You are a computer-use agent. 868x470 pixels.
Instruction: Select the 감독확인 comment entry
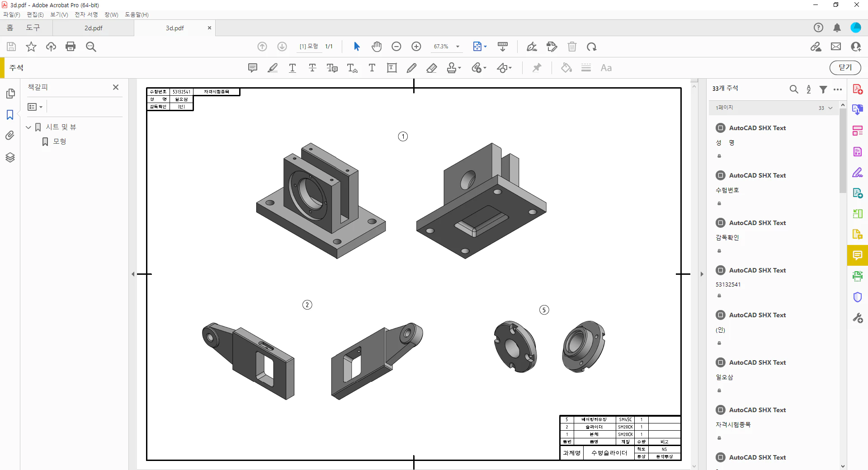774,236
